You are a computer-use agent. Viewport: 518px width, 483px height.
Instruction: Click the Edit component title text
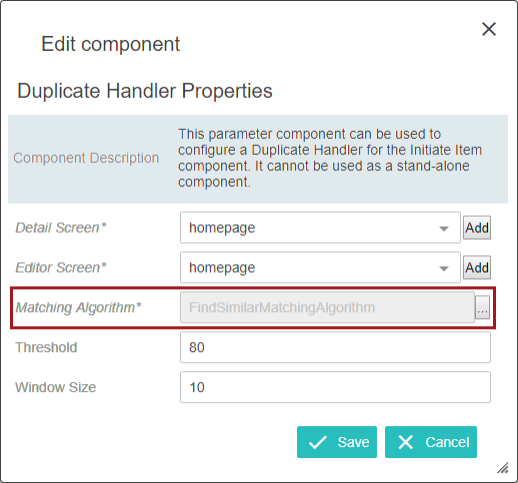[110, 44]
